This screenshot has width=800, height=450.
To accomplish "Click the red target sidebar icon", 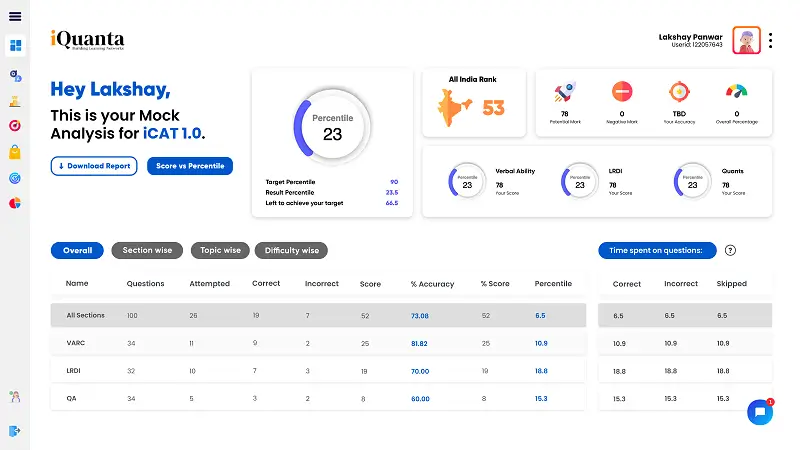I will pyautogui.click(x=15, y=126).
